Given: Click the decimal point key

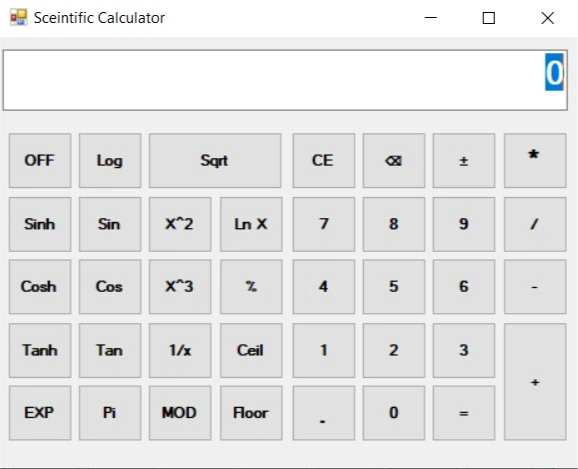Looking at the screenshot, I should tap(324, 413).
